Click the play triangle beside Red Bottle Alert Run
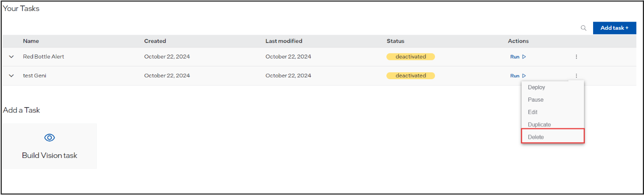This screenshot has width=644, height=195. point(524,57)
